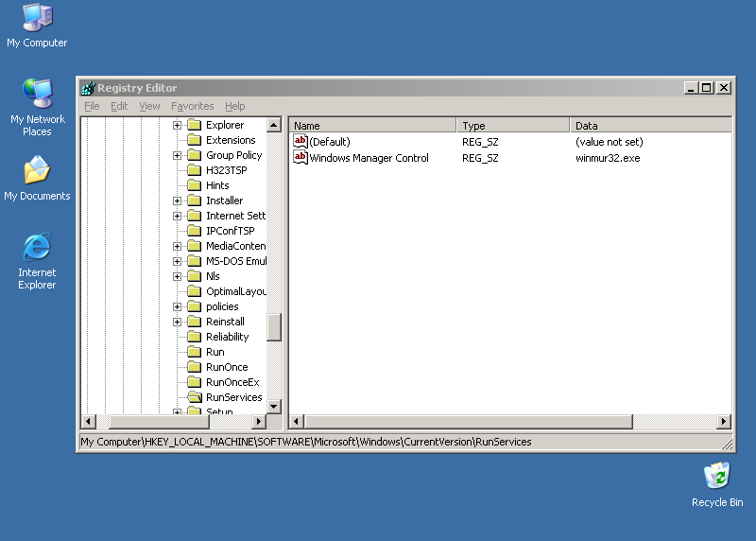The image size is (756, 541).
Task: Click the winmur32.exe data cell
Action: click(608, 158)
